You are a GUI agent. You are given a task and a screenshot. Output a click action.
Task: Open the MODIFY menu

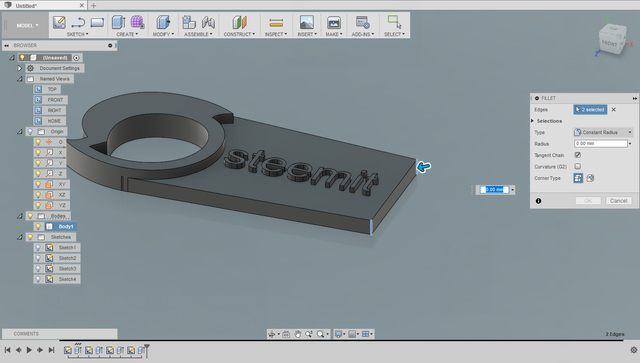tap(163, 34)
